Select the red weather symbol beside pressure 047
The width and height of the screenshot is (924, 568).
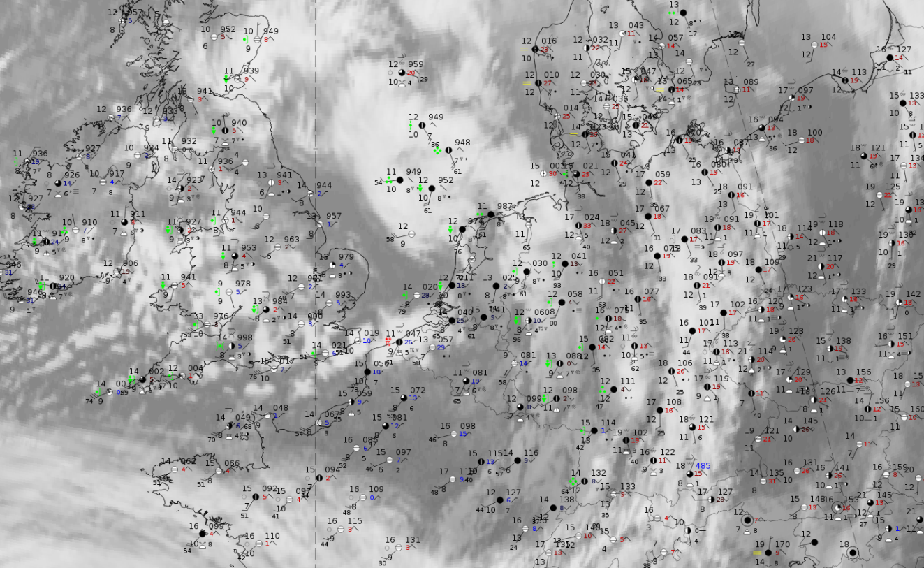point(388,340)
